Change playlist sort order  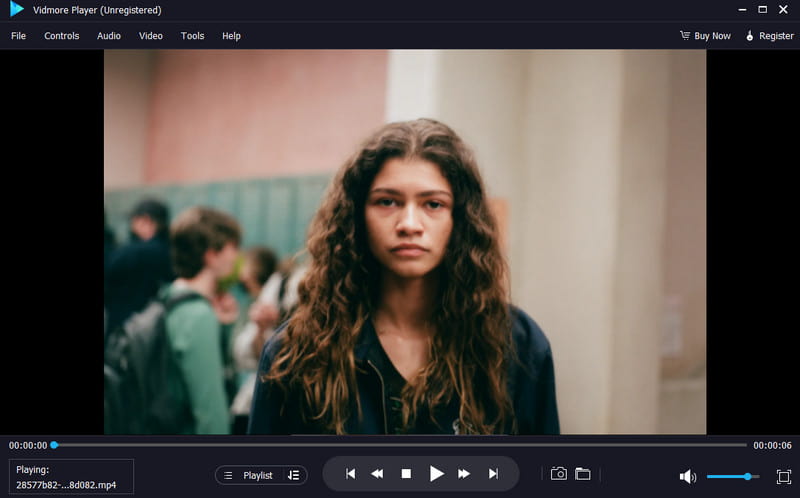pyautogui.click(x=293, y=475)
